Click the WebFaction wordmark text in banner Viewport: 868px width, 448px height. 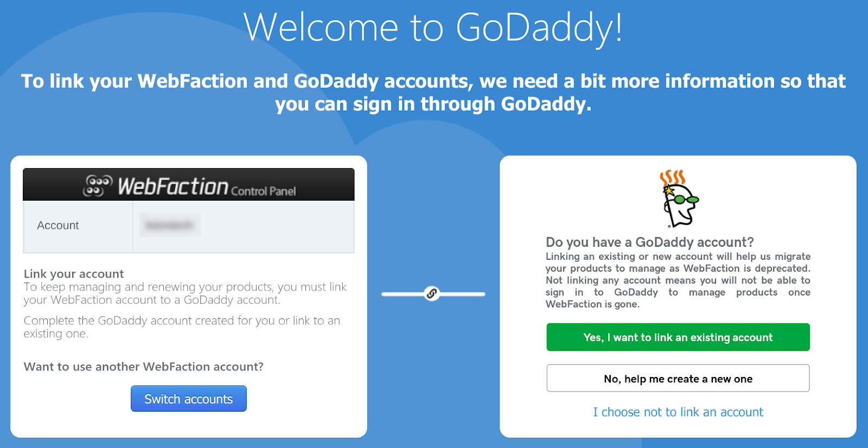tap(173, 186)
